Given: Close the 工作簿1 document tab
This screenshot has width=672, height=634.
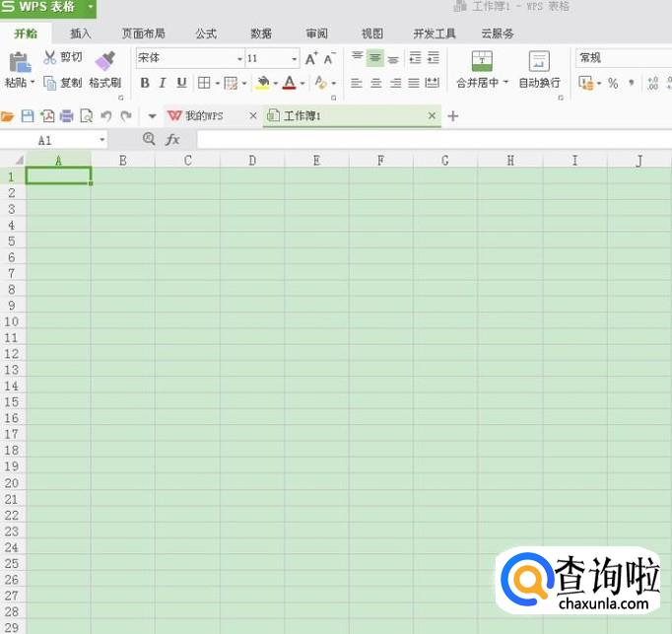Looking at the screenshot, I should 432,115.
